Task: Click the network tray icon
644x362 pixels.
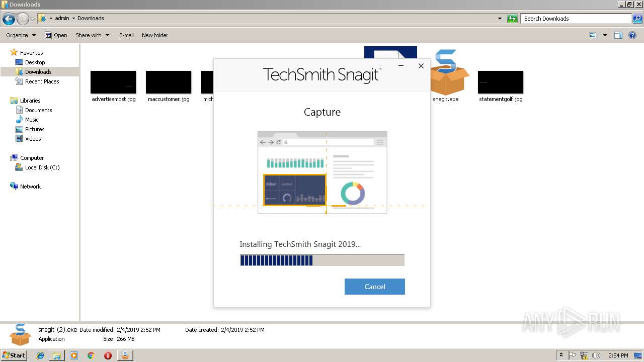Action: tap(584, 355)
